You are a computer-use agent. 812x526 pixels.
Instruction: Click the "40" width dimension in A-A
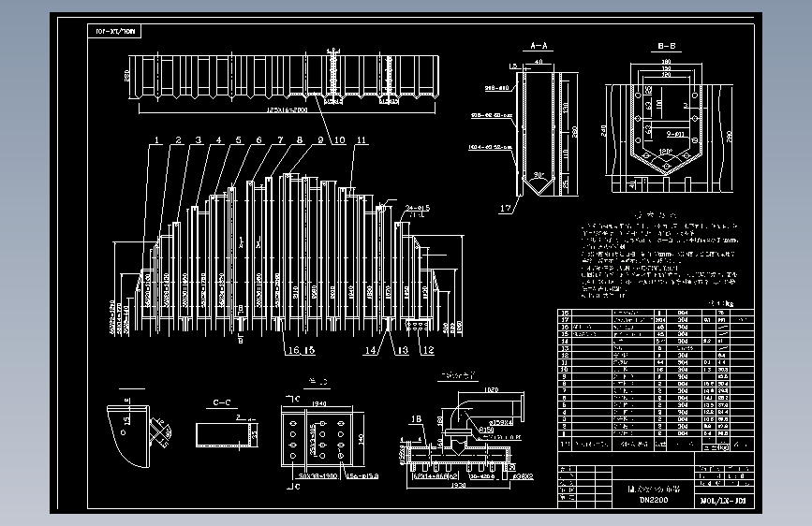tap(539, 62)
